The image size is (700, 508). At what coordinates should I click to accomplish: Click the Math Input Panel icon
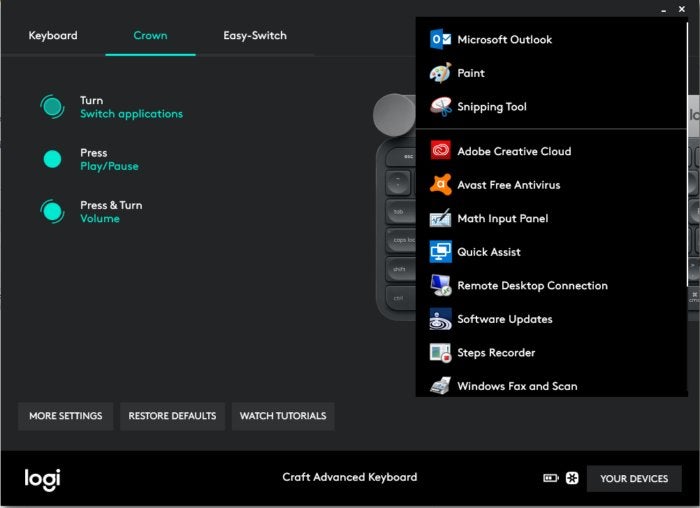(x=440, y=218)
